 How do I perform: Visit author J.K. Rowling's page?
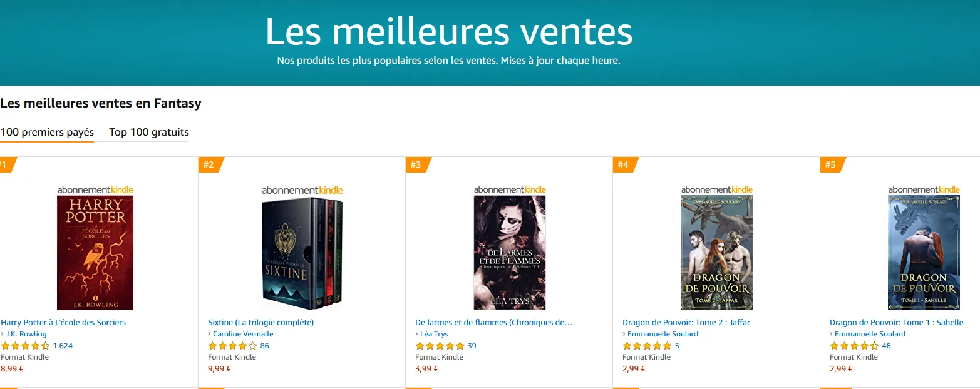click(x=26, y=334)
